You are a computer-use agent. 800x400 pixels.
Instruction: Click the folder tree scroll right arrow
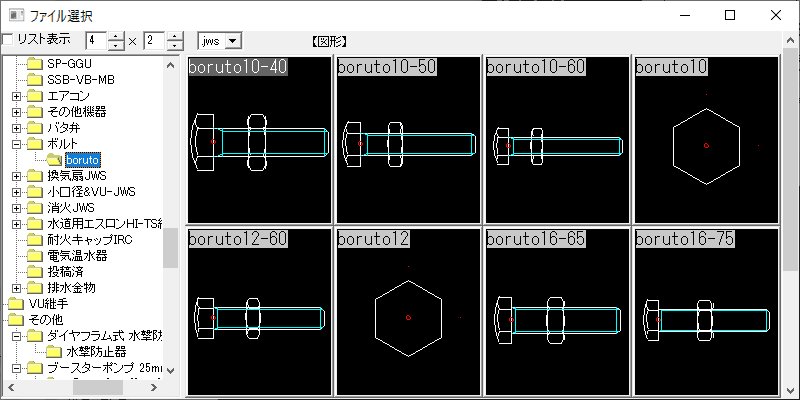click(154, 388)
